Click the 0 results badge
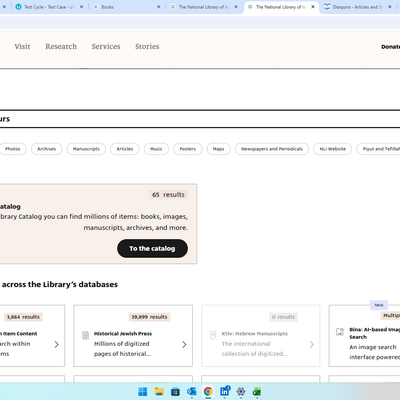 (x=283, y=317)
